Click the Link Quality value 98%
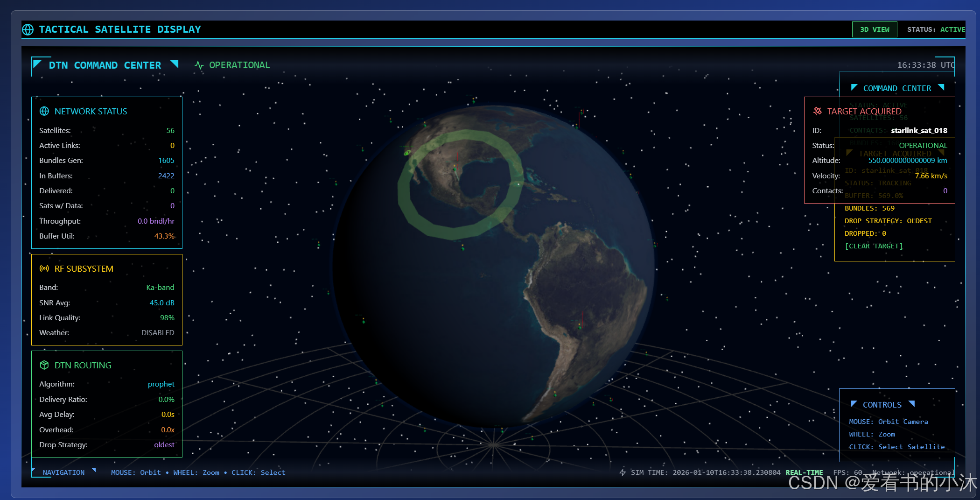 pos(167,318)
